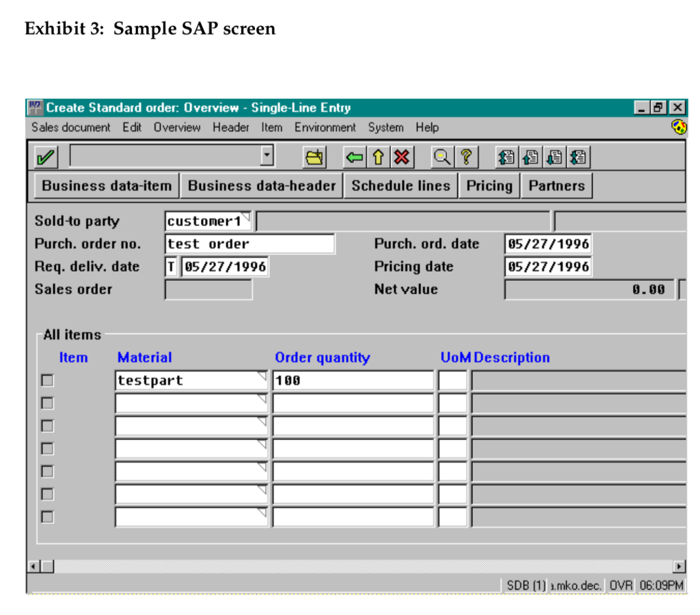
Task: Click SDB (1) system entry in status bar
Action: 526,585
